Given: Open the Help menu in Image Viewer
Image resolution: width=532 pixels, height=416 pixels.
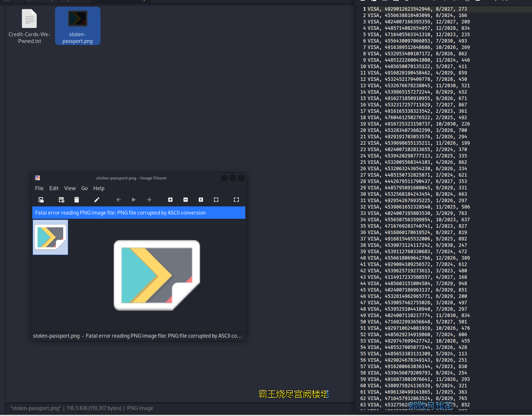Looking at the screenshot, I should [99, 188].
